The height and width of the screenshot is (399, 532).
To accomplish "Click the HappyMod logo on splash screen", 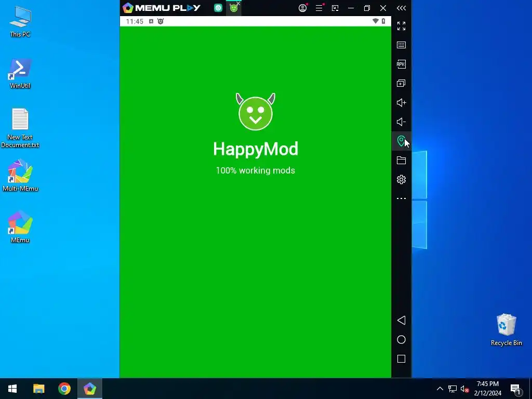I will pos(256,112).
